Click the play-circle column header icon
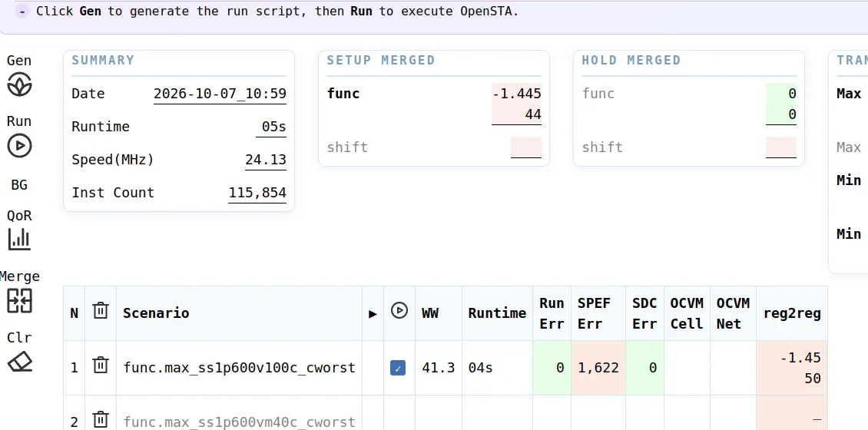This screenshot has height=430, width=868. click(399, 310)
